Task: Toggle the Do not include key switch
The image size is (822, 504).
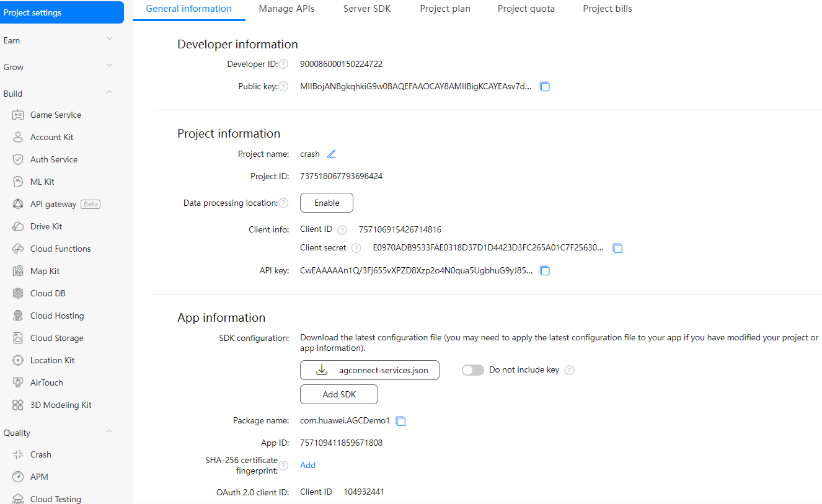Action: (x=472, y=370)
